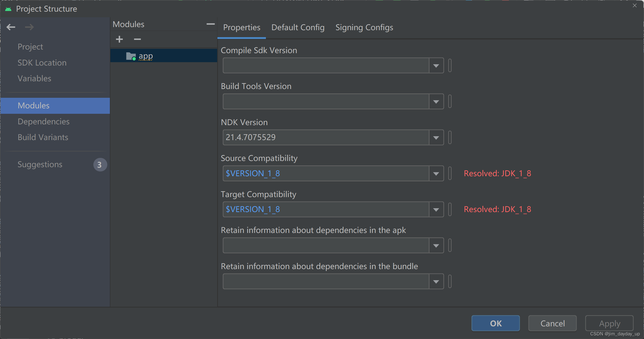Select the Default Config tab
The height and width of the screenshot is (339, 644).
(298, 27)
